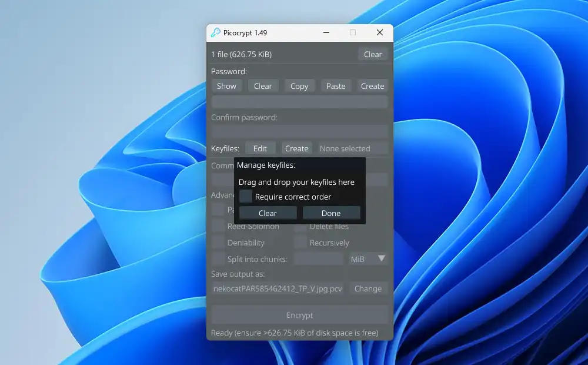Toggle the Deniability checkbox

218,243
